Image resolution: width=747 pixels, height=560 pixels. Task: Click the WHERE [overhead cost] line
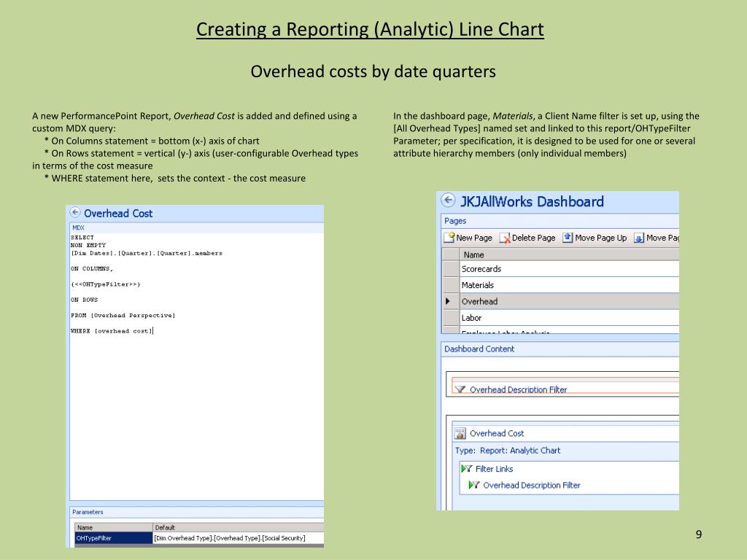[x=112, y=331]
